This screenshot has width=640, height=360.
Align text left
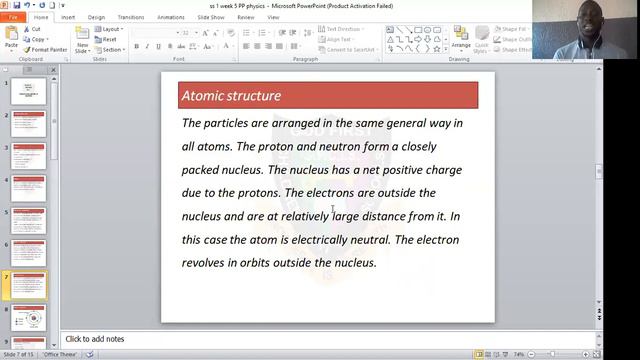click(246, 46)
